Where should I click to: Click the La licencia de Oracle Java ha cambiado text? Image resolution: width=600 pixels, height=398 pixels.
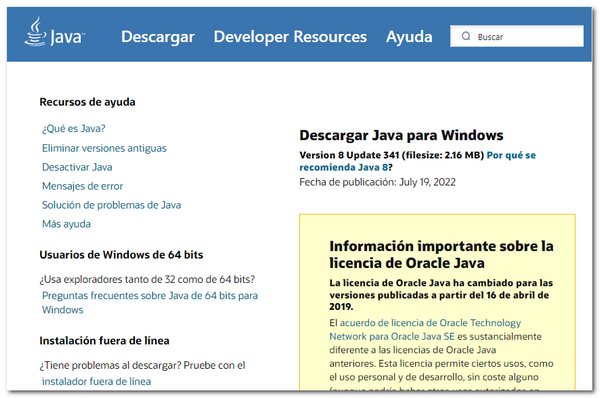click(x=441, y=295)
